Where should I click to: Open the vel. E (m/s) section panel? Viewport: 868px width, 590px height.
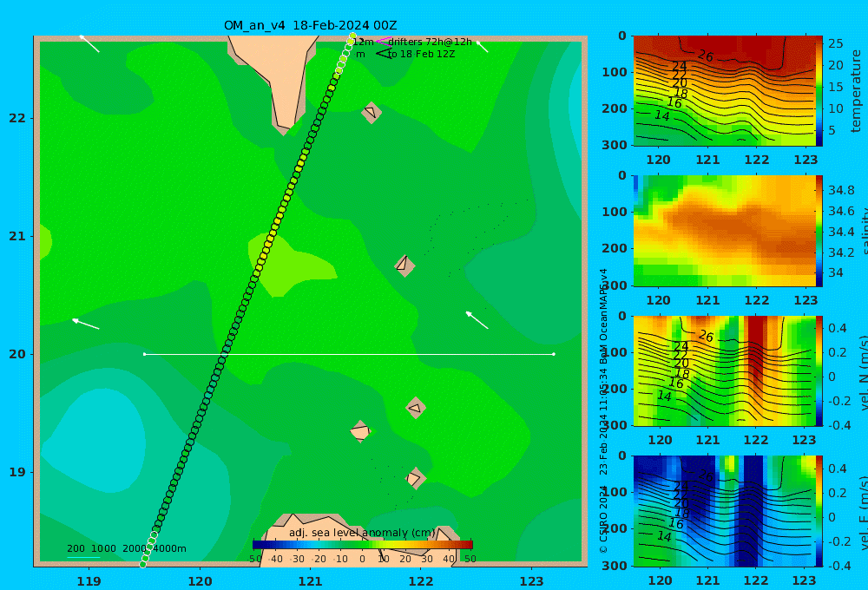[724, 511]
